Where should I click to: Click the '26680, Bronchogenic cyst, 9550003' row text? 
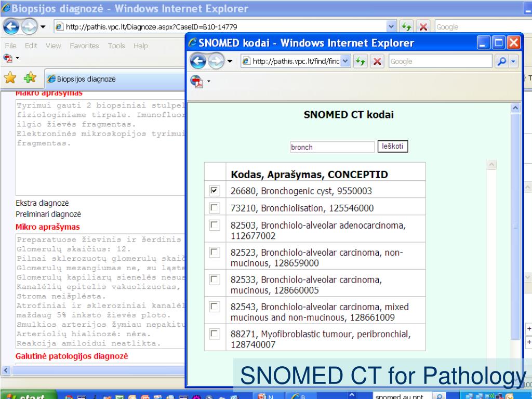tap(301, 191)
